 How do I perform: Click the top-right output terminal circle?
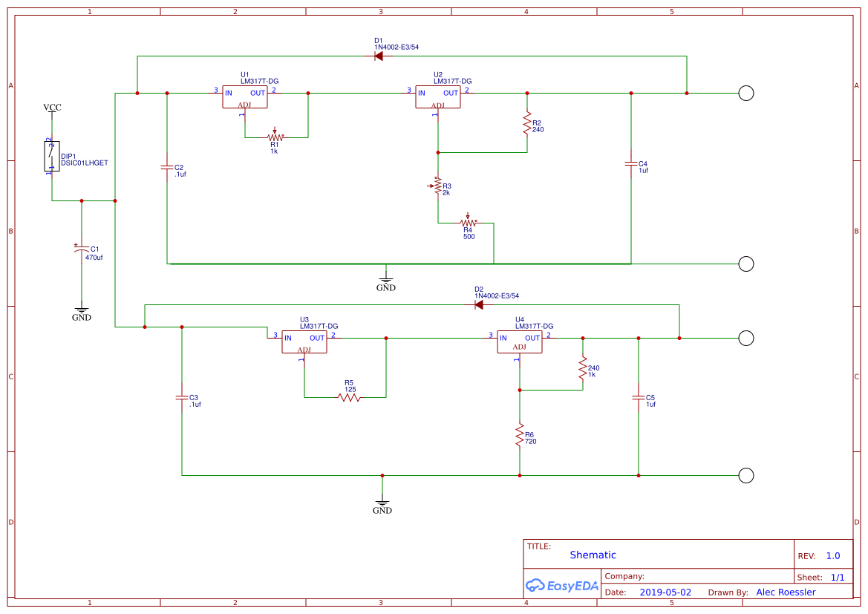point(745,93)
